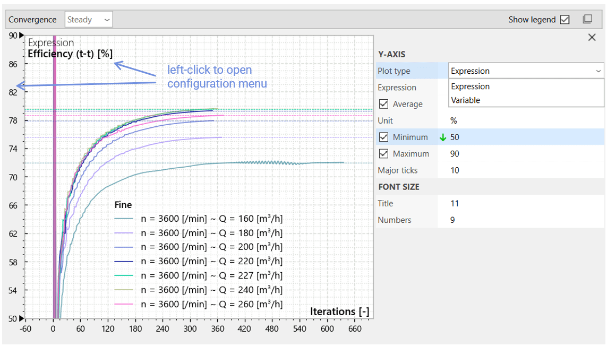Click the Q = 160 legend line swatch

pyautogui.click(x=124, y=219)
